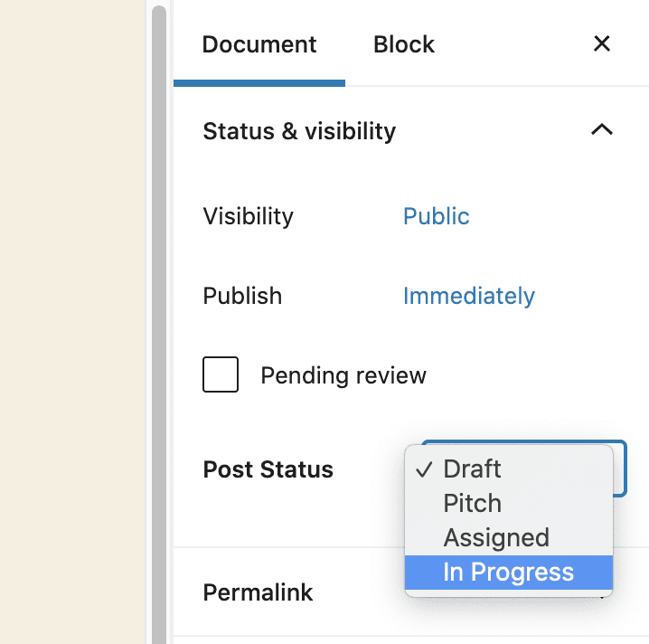Pick Assigned from the status list
649x644 pixels.
pos(496,538)
